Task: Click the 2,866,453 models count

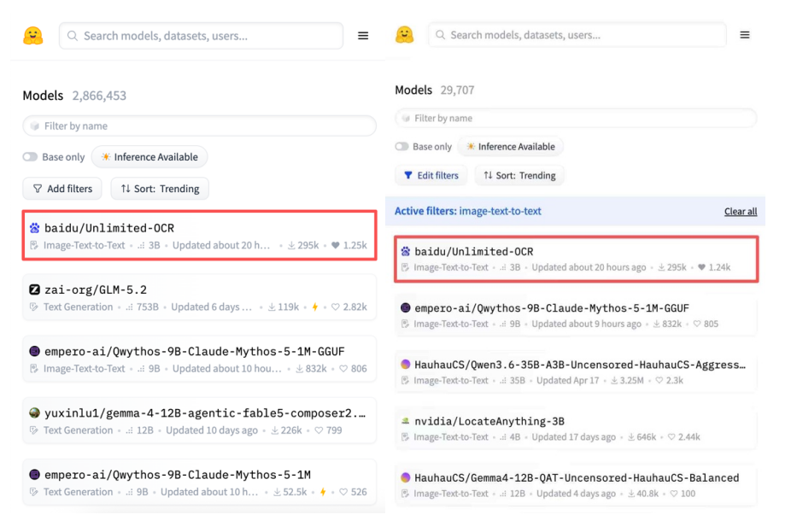Action: (99, 96)
